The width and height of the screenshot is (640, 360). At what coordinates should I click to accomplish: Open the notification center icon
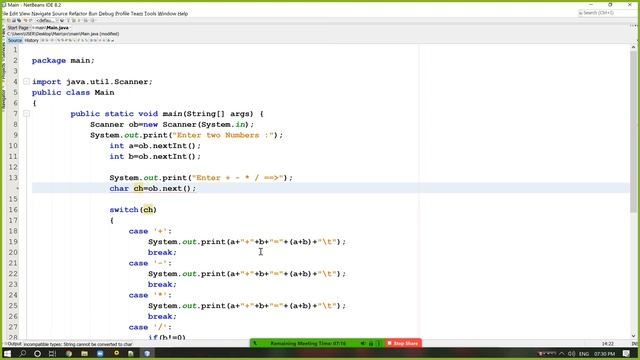(627, 353)
